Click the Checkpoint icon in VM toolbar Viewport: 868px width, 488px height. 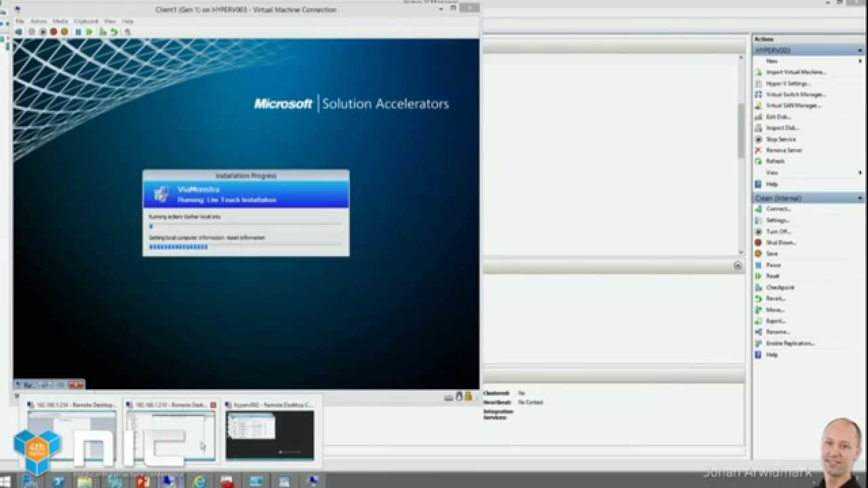pyautogui.click(x=103, y=32)
